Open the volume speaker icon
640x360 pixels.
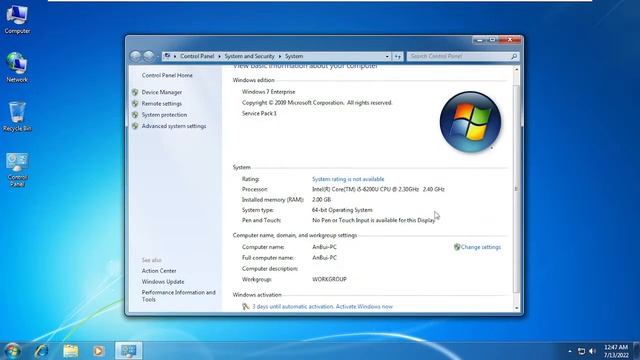pyautogui.click(x=592, y=351)
